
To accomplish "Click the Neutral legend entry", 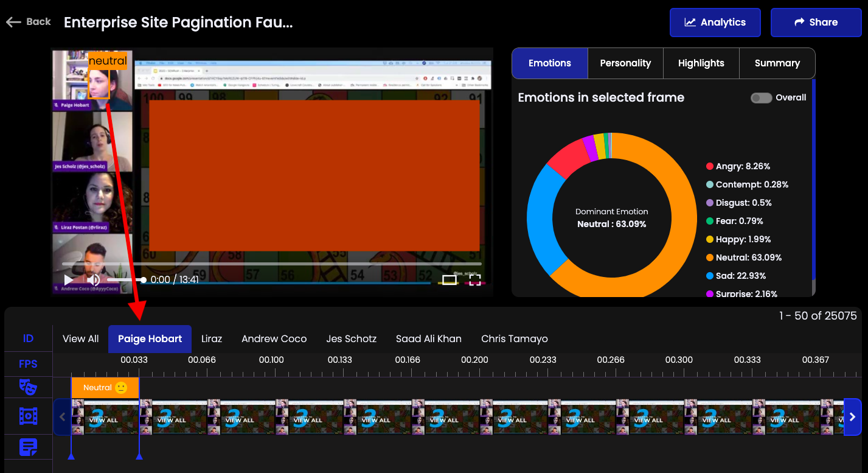I will [x=743, y=258].
